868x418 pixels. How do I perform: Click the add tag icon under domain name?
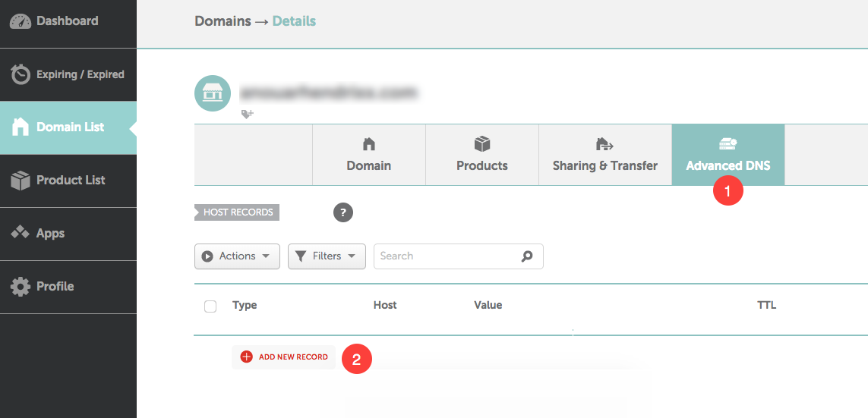coord(248,114)
